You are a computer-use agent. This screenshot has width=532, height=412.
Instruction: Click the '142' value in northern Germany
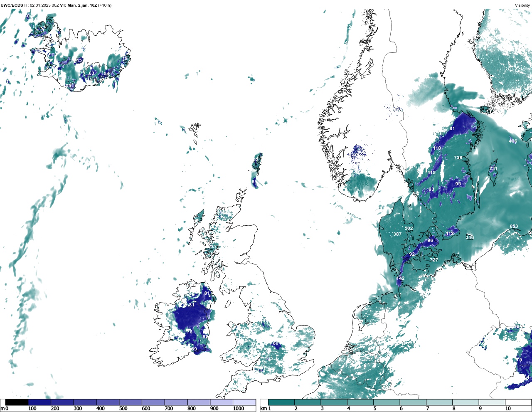[x=400, y=278]
